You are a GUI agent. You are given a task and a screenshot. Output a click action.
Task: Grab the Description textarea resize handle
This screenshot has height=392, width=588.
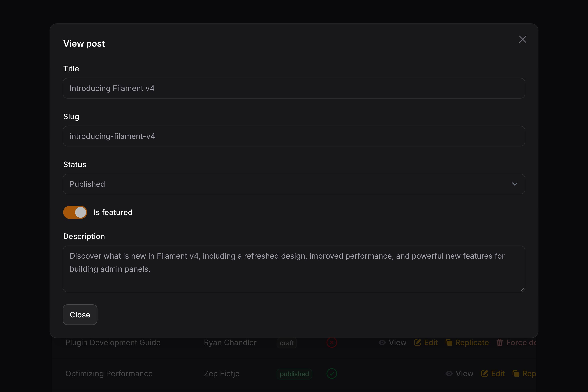click(522, 289)
